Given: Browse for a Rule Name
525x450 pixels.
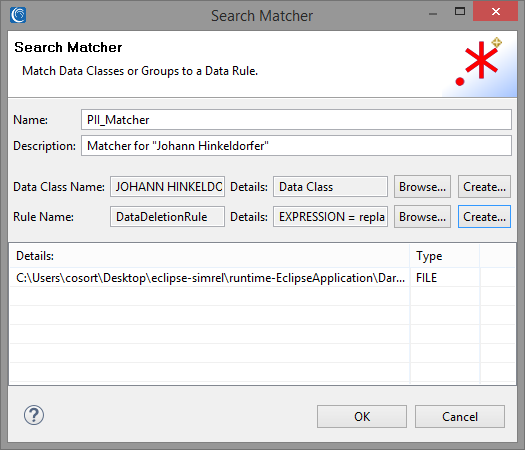Looking at the screenshot, I should (422, 217).
